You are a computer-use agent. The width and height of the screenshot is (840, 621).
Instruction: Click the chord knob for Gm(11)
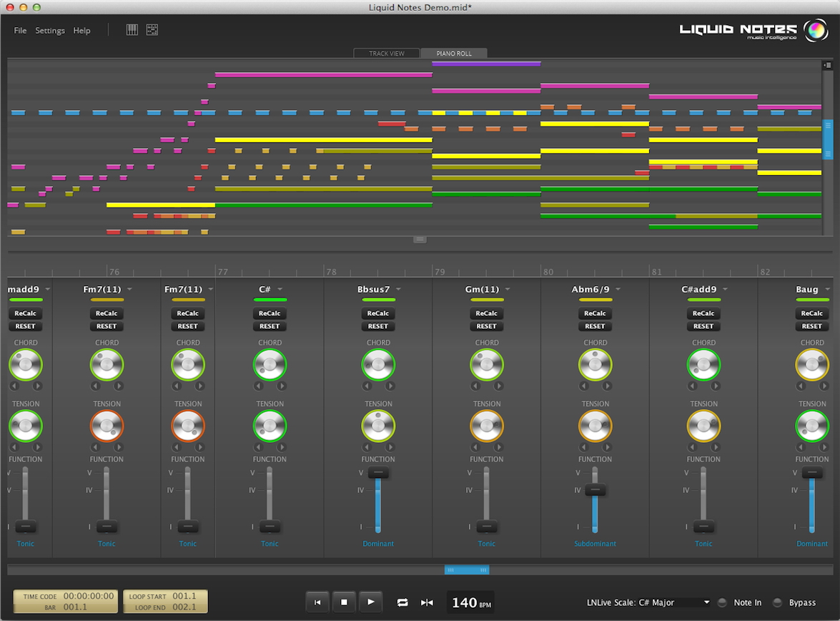(x=487, y=365)
